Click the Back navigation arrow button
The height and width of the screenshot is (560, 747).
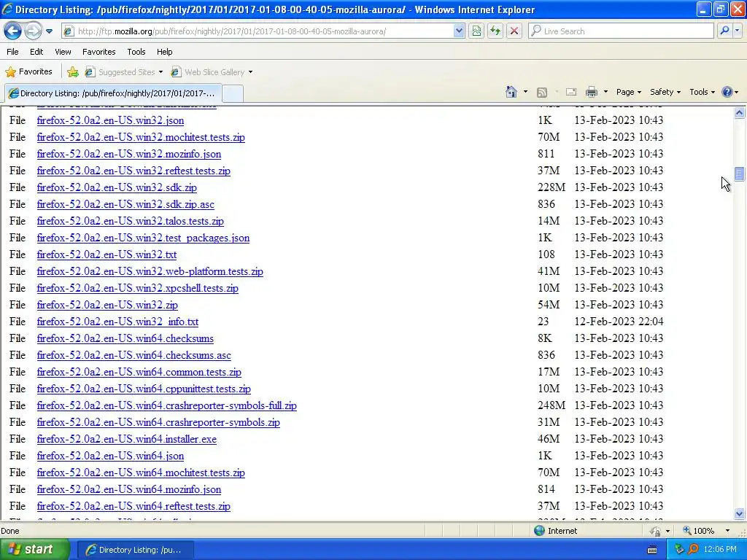click(x=12, y=31)
